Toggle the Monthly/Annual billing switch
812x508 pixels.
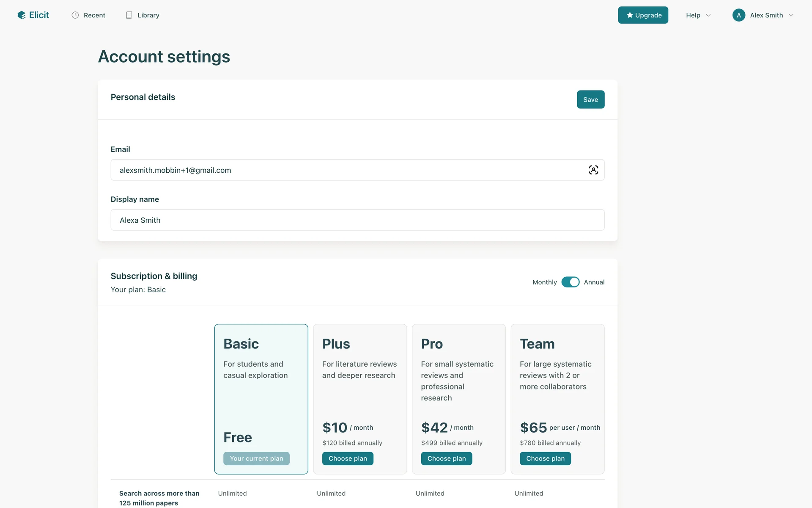(570, 282)
